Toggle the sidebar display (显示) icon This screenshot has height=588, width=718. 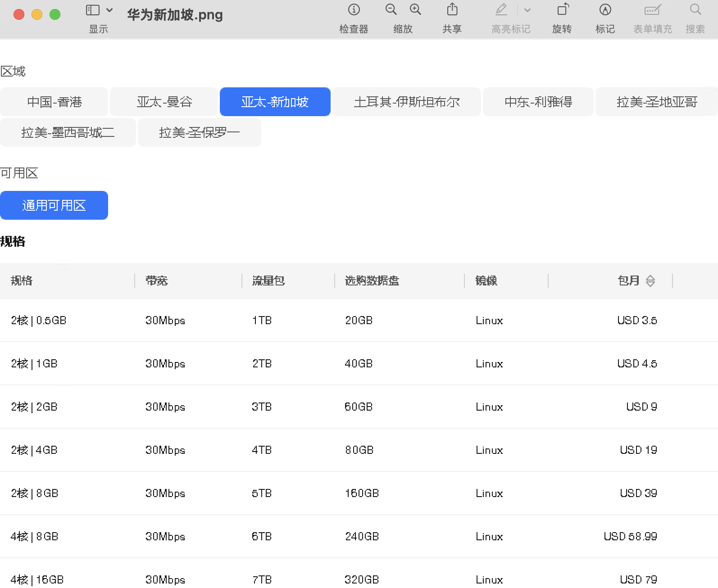tap(92, 10)
